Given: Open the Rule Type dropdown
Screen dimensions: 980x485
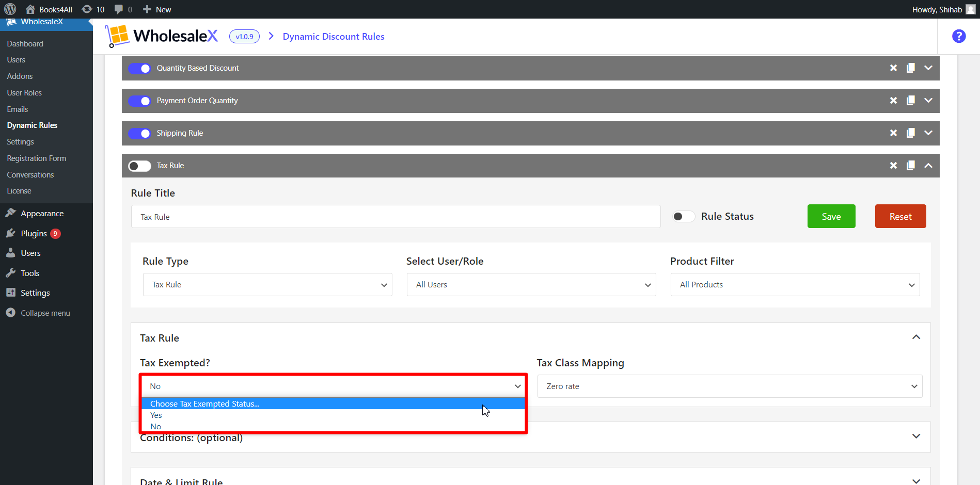Looking at the screenshot, I should pos(267,285).
